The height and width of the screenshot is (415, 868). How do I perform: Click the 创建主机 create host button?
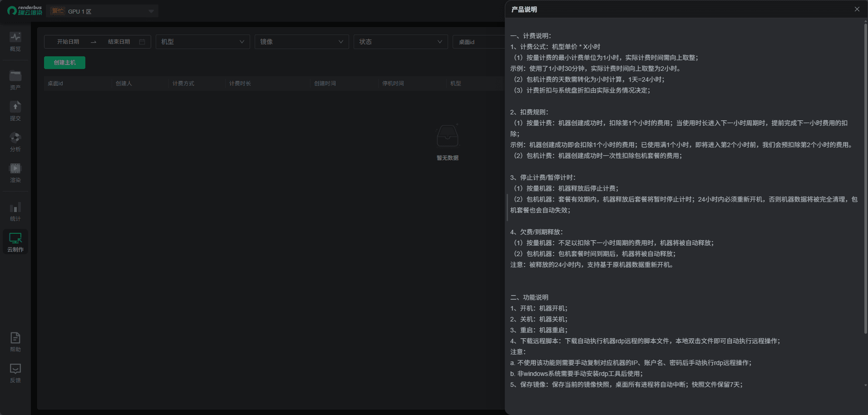click(x=64, y=63)
